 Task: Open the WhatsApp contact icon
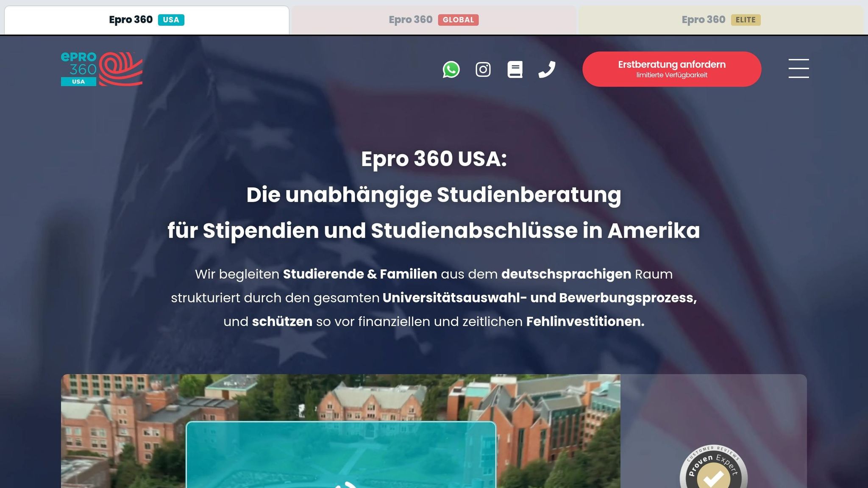coord(451,69)
